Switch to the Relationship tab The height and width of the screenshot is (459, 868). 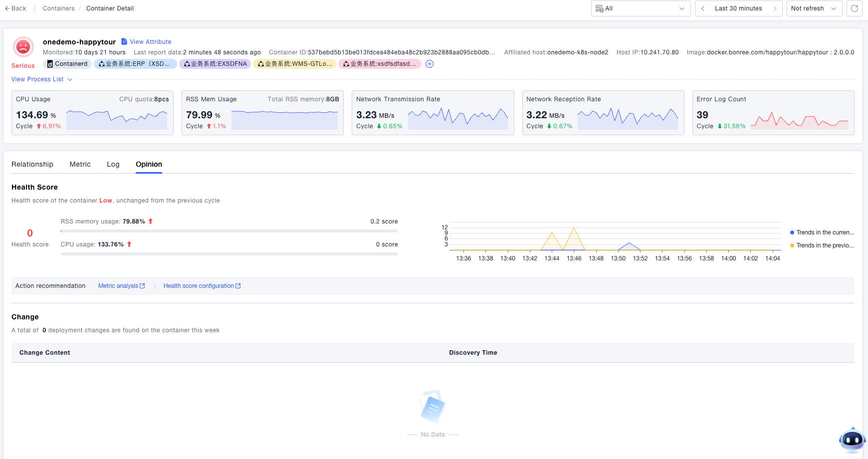pos(32,164)
